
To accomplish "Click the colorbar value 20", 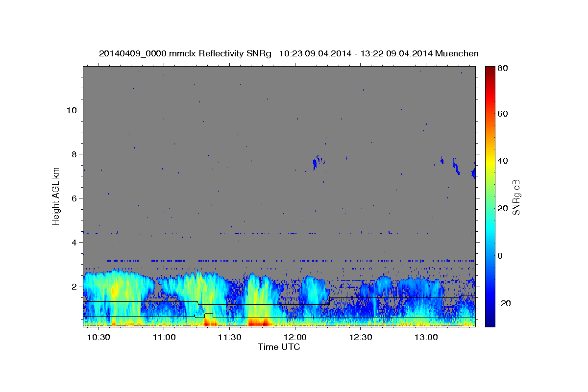I will tap(502, 208).
